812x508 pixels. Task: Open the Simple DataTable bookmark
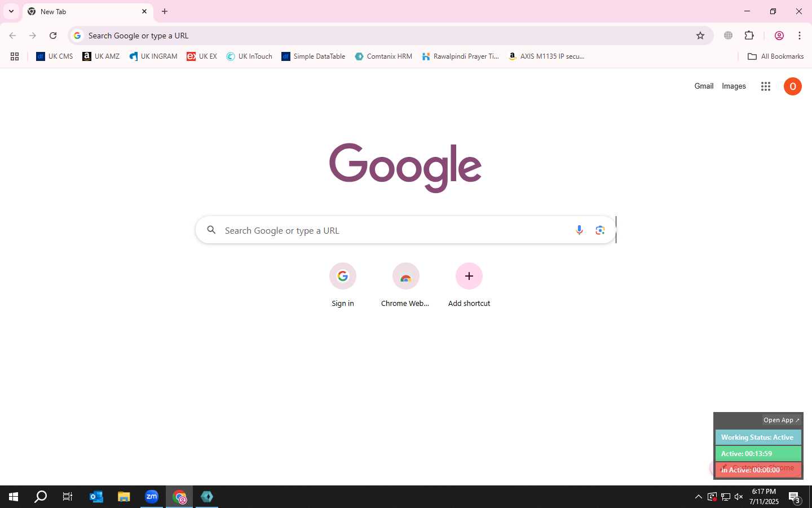314,56
